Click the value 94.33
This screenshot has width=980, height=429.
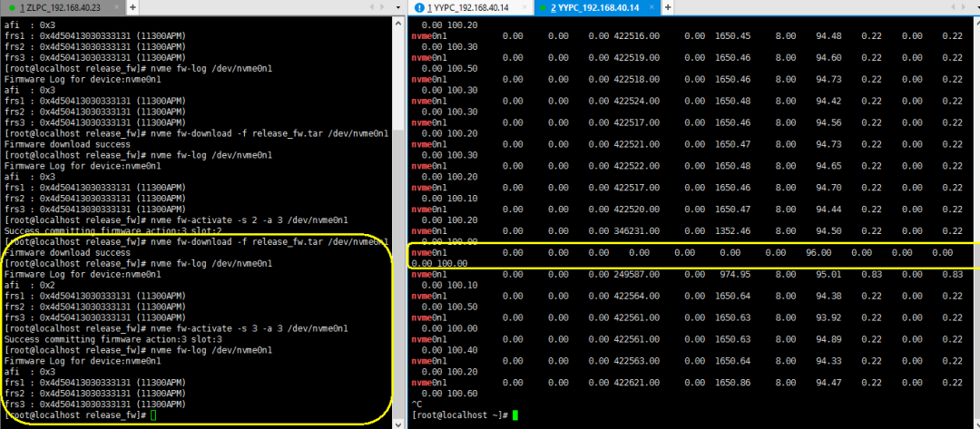tap(828, 361)
